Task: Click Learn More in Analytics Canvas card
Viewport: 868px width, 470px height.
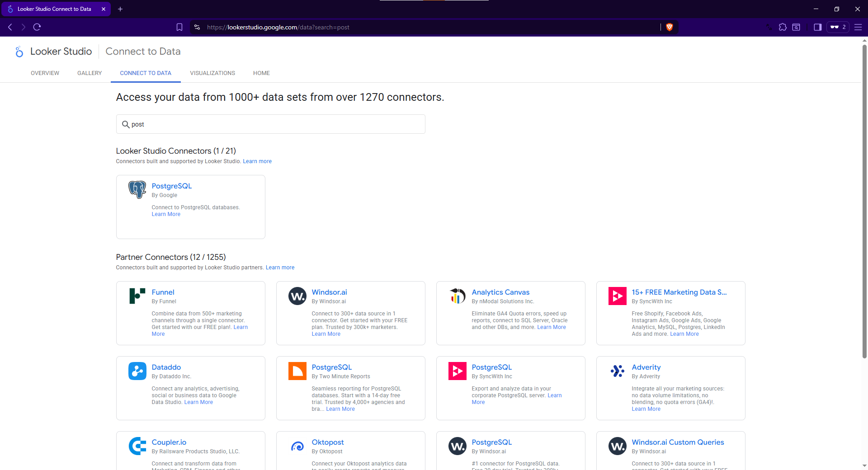Action: pyautogui.click(x=552, y=327)
